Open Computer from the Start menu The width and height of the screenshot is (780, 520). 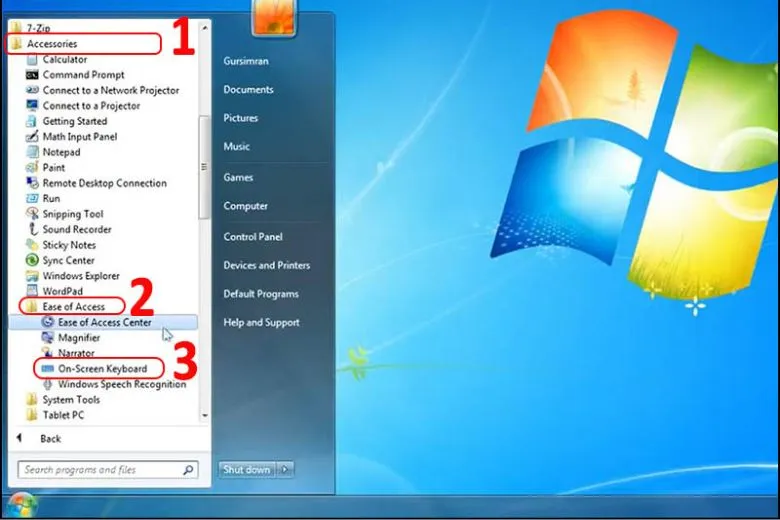[245, 206]
